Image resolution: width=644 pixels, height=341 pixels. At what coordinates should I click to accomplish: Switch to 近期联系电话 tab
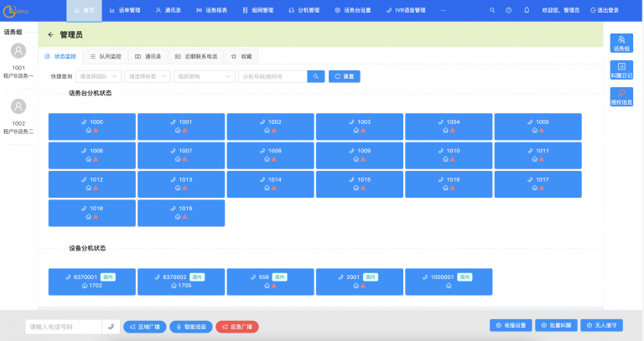(x=196, y=57)
